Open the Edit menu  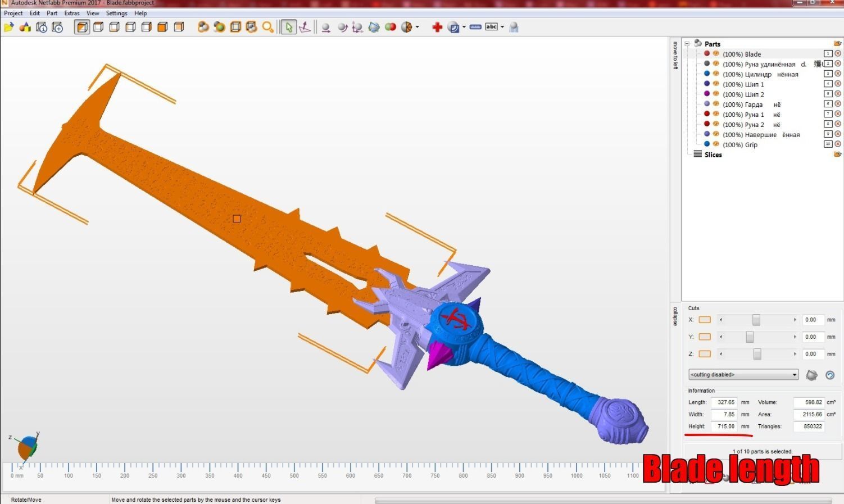point(35,13)
